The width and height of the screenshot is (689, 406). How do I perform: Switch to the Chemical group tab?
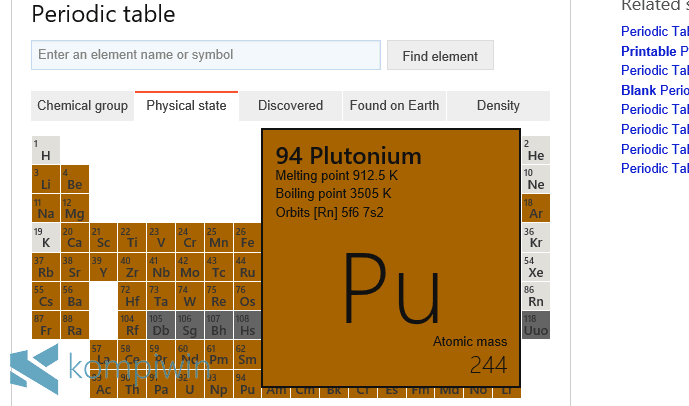click(x=83, y=106)
